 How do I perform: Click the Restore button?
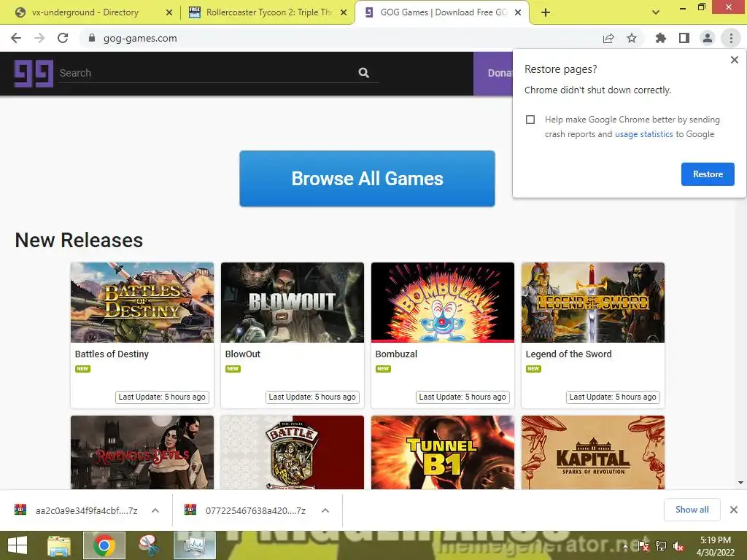[708, 174]
